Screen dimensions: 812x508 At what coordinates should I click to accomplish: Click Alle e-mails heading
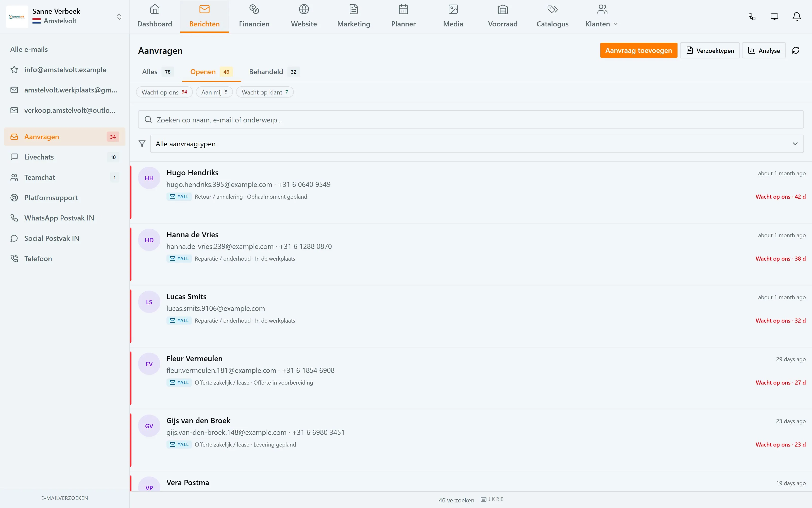pos(29,49)
